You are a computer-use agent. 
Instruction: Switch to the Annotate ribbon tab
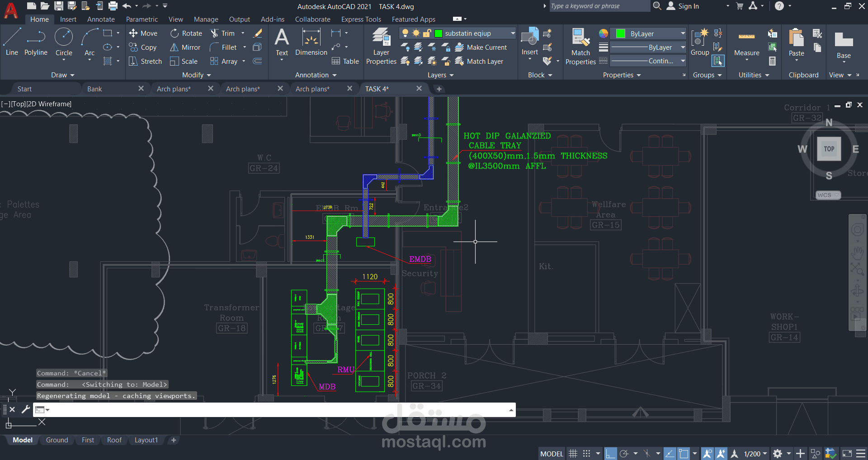101,19
